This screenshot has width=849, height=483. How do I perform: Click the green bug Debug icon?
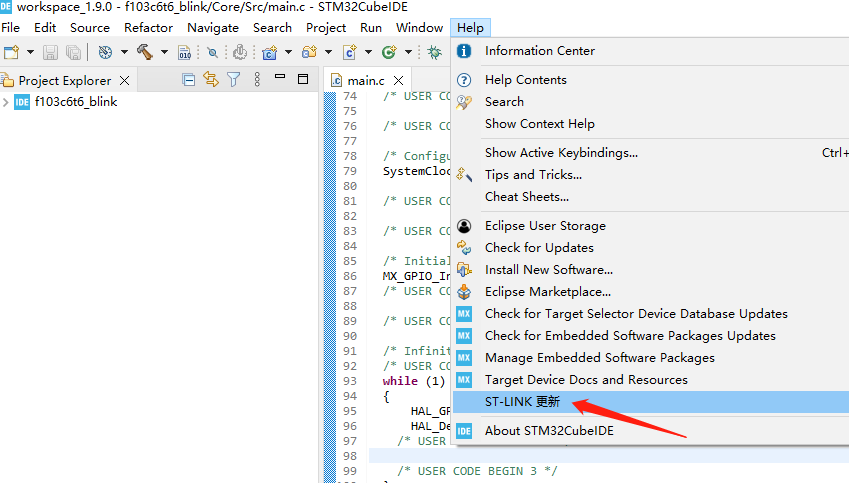(x=434, y=53)
